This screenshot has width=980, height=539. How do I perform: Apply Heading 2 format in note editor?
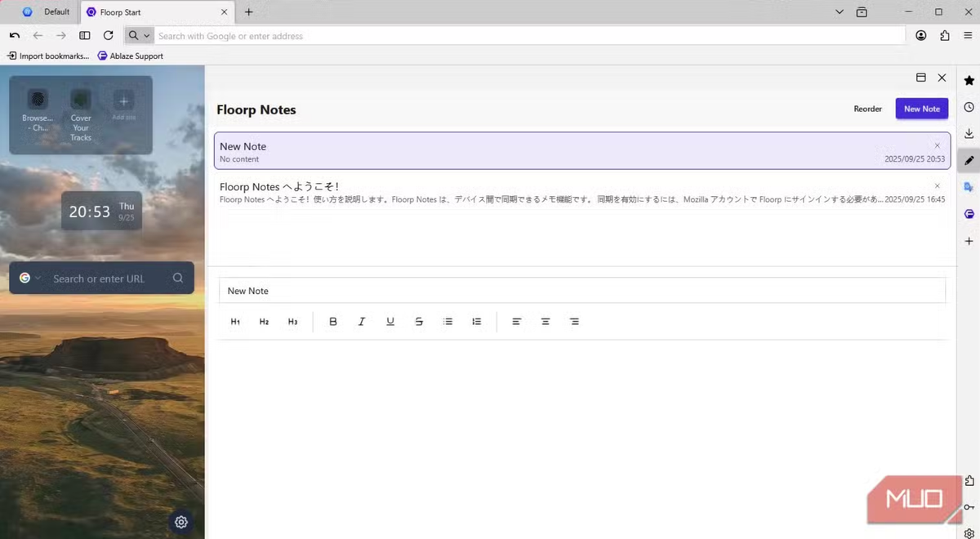pyautogui.click(x=264, y=322)
